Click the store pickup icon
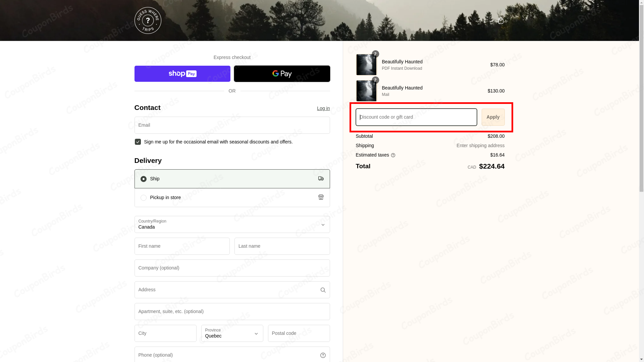 pyautogui.click(x=321, y=197)
